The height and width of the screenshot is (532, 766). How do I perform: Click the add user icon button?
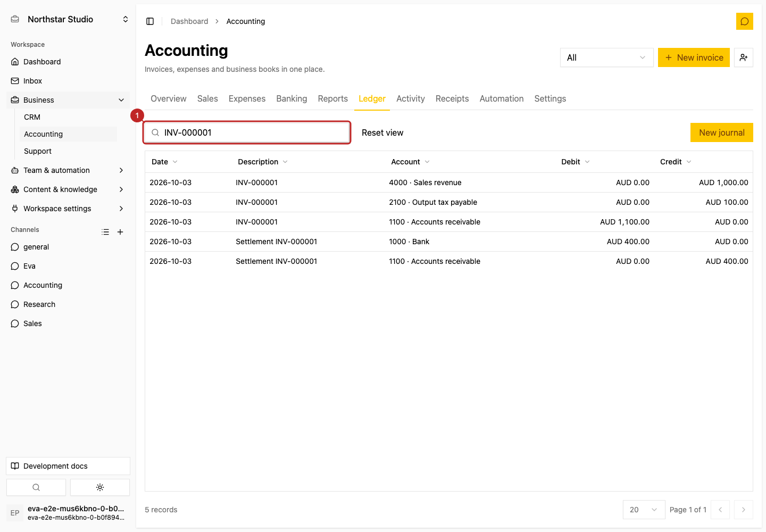click(744, 57)
